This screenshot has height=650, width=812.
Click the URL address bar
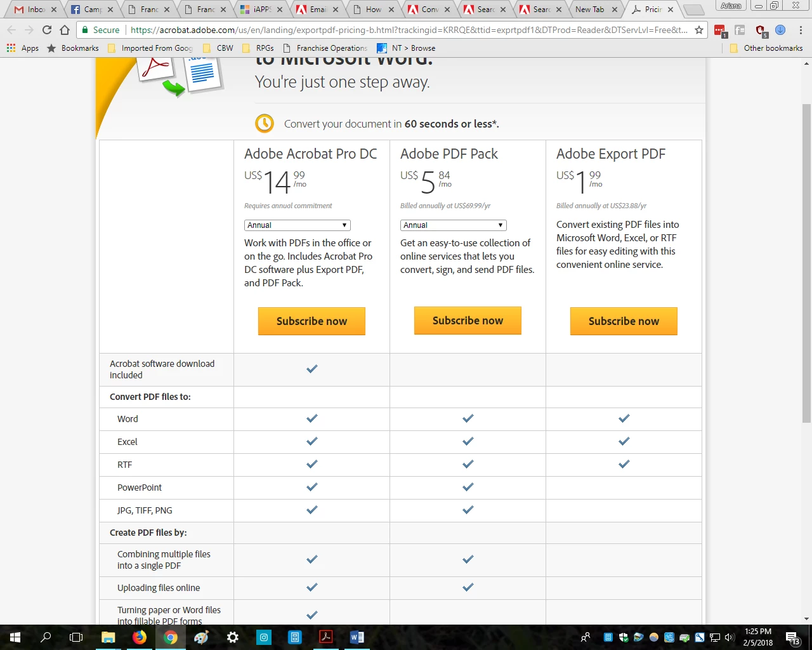[409, 30]
